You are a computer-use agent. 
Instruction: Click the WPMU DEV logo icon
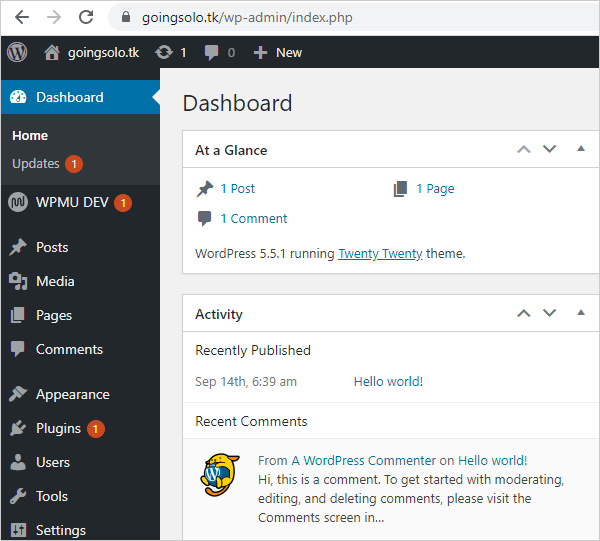(18, 202)
